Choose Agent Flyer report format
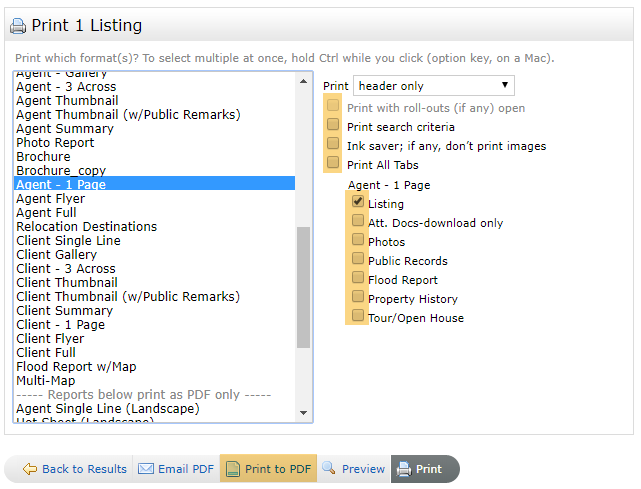The width and height of the screenshot is (641, 489). pos(50,199)
